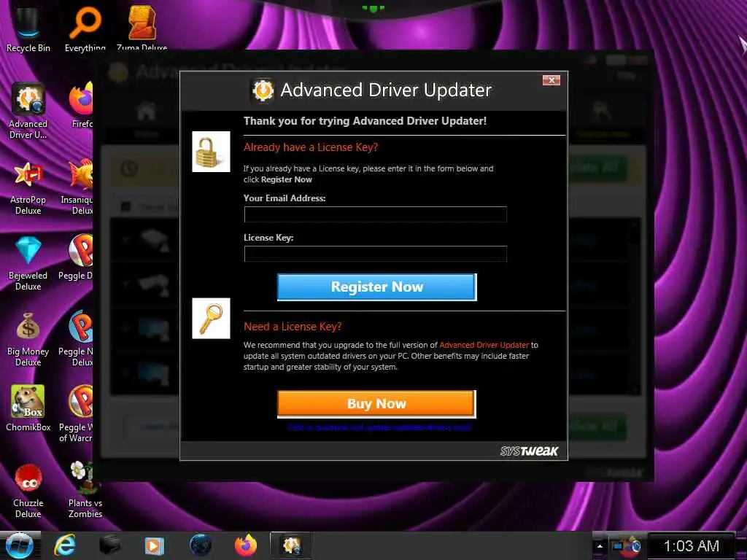747x560 pixels.
Task: Open the dark globe taskbar icon
Action: click(200, 545)
